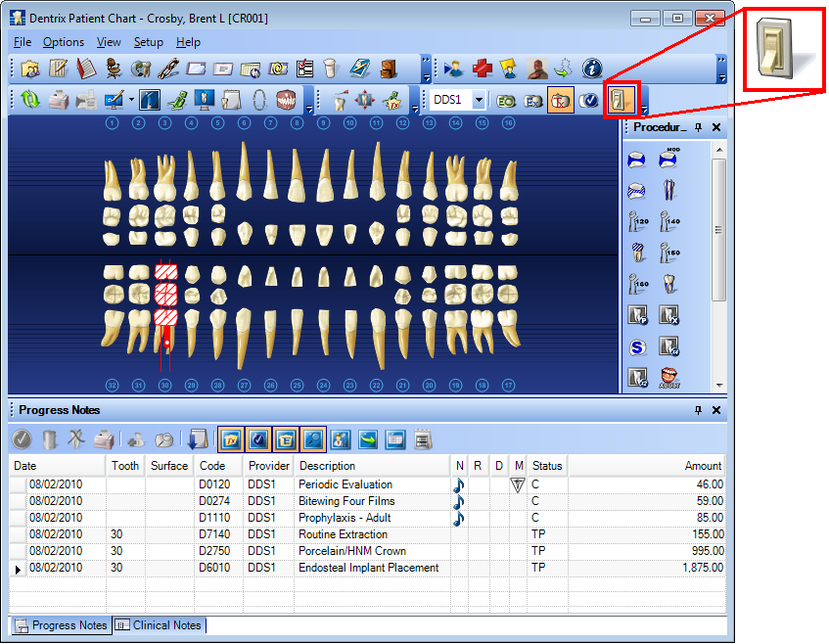Click the gray checkmark set complete icon

point(22,438)
